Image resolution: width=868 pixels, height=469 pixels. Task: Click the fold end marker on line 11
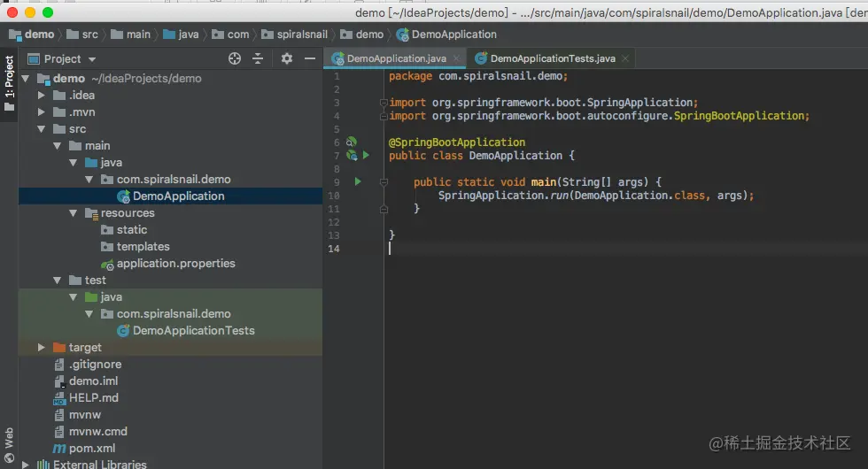384,209
